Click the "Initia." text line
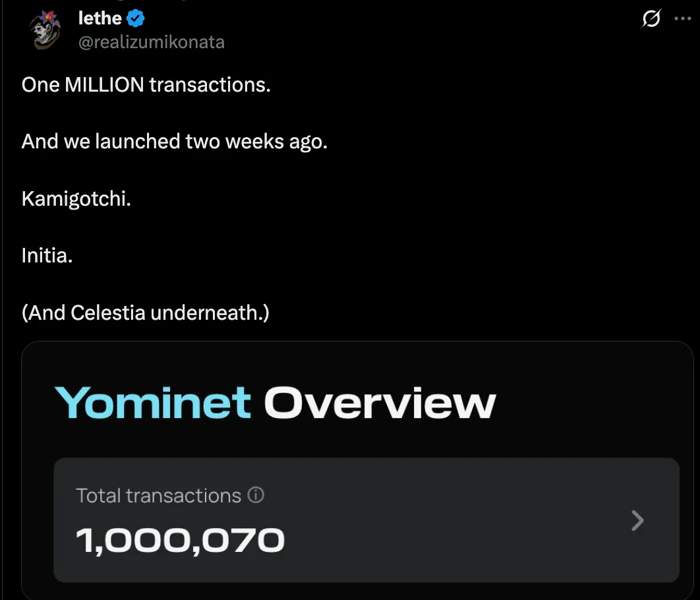The height and width of the screenshot is (600, 700). point(47,255)
